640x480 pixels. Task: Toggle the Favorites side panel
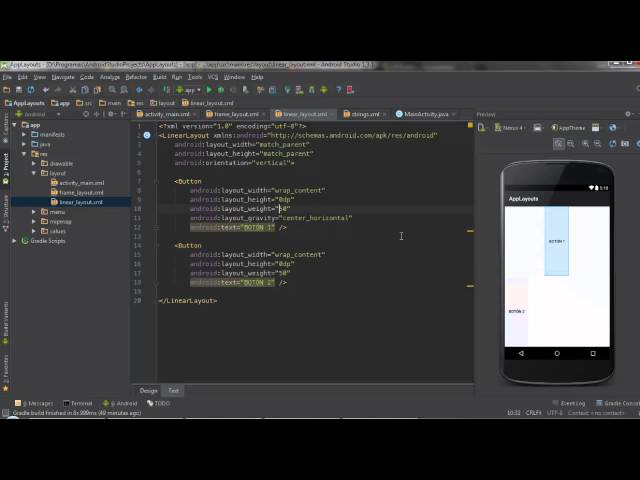(5, 373)
